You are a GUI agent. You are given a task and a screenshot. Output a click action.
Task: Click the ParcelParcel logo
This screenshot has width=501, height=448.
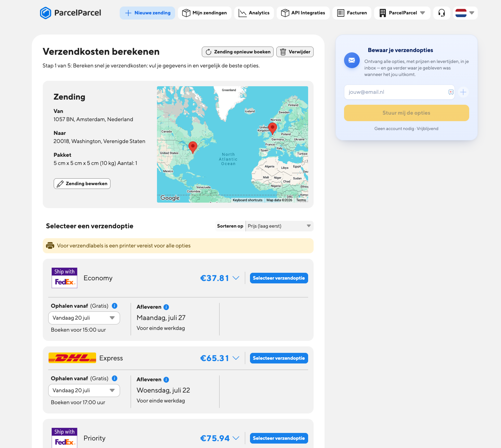[70, 13]
